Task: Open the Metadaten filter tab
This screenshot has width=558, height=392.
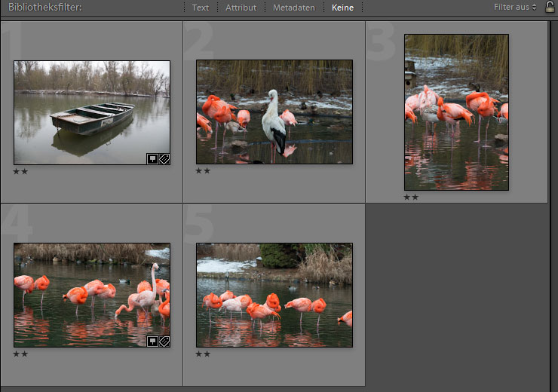Action: tap(293, 8)
